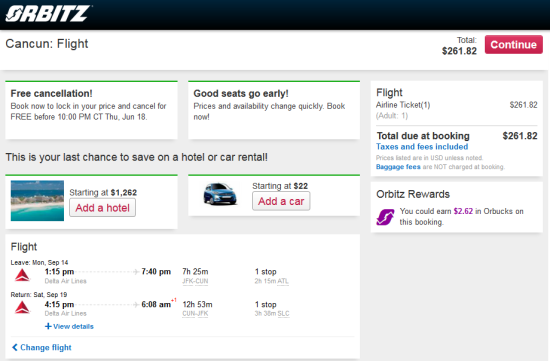Click the CUN-JFK route code
550x361 pixels.
point(195,314)
